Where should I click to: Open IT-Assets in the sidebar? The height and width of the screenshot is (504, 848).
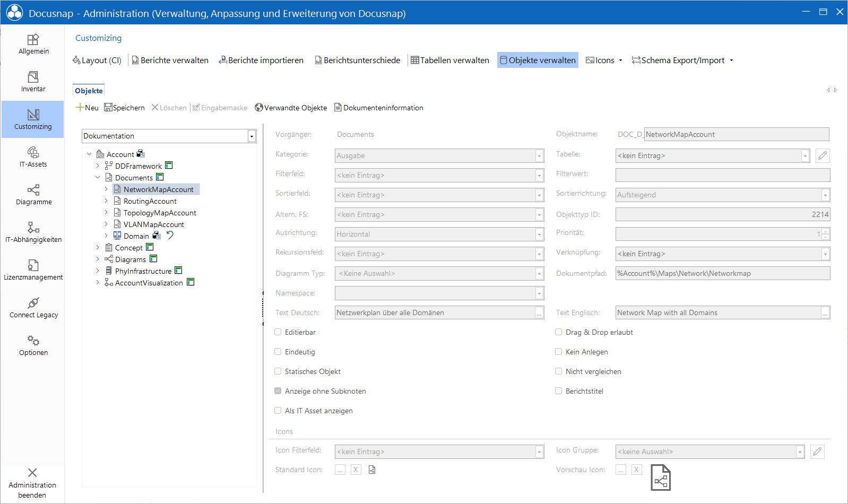click(x=33, y=157)
